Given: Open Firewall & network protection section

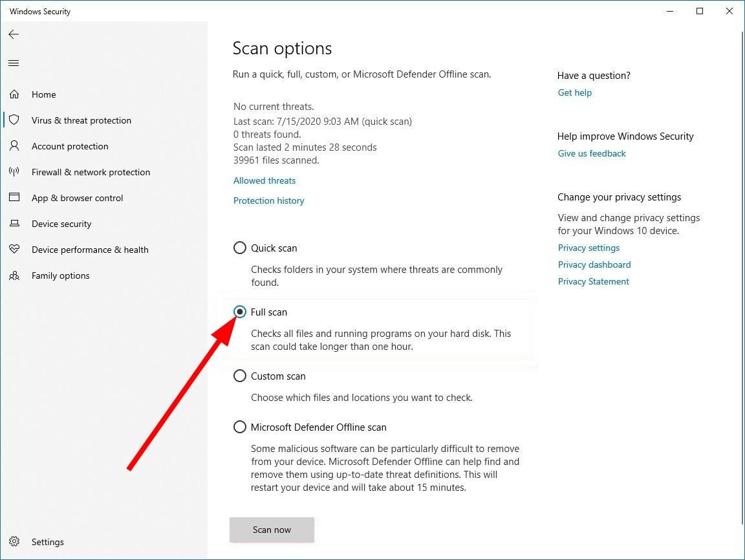Looking at the screenshot, I should [91, 172].
